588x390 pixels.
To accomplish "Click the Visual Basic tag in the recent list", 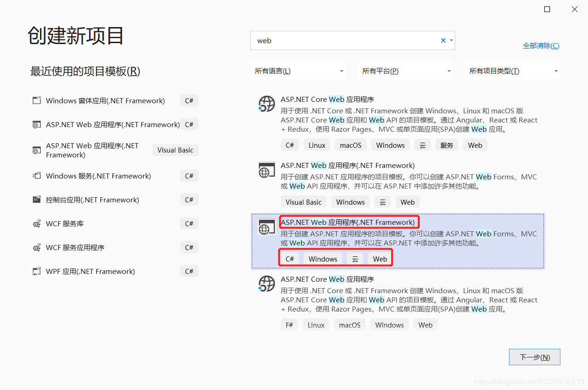I will tap(175, 150).
